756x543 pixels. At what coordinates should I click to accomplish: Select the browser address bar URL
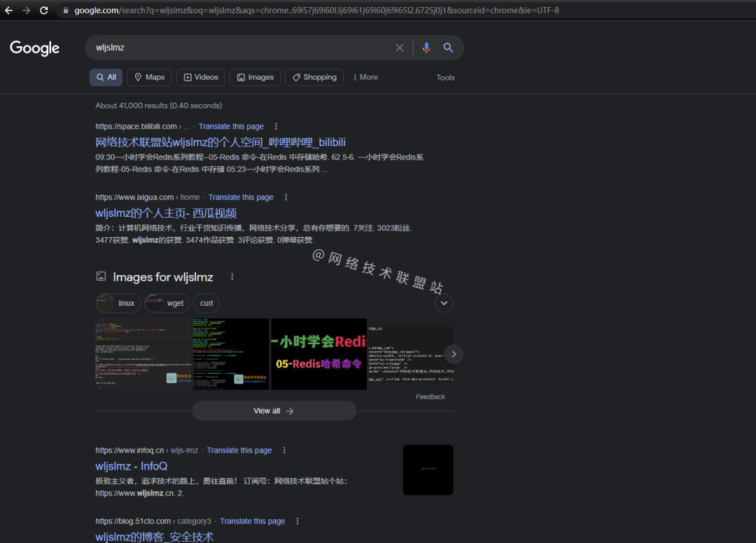click(x=316, y=10)
